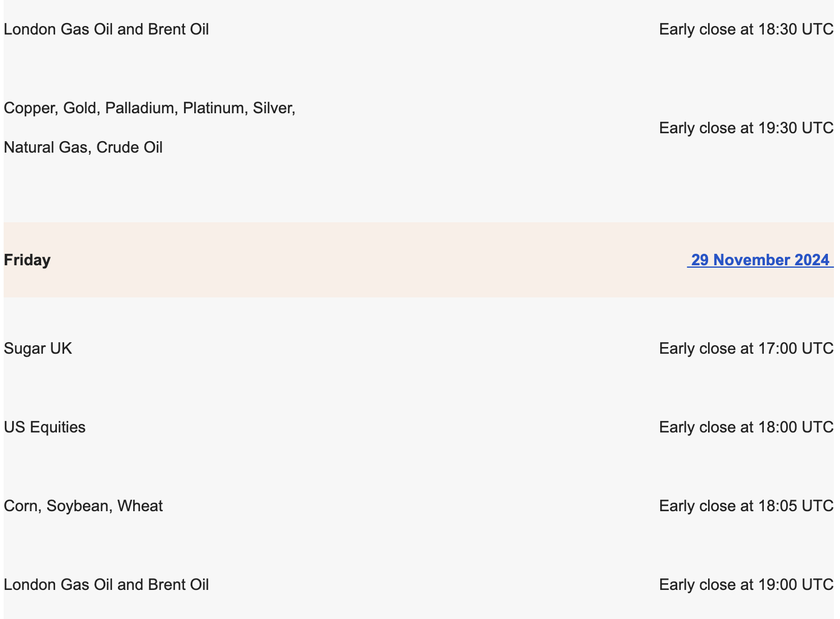The height and width of the screenshot is (619, 840).
Task: Open the 29 November 2024 link
Action: click(x=760, y=260)
